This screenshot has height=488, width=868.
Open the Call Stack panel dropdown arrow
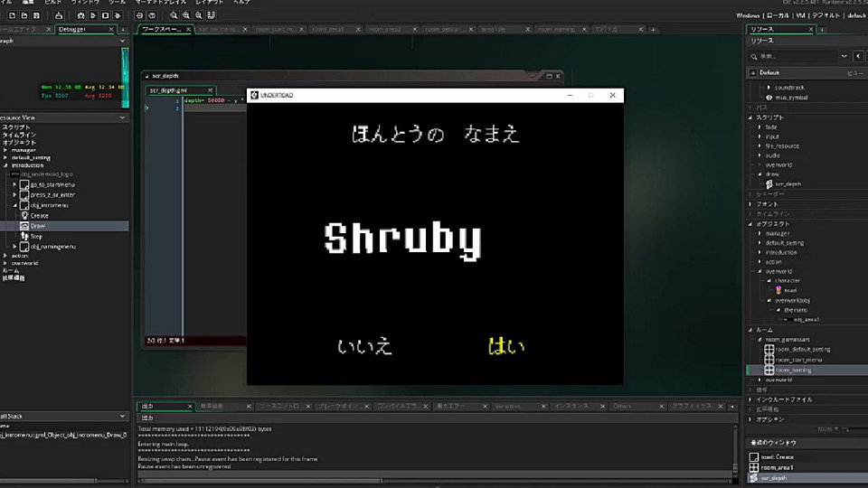click(x=122, y=416)
